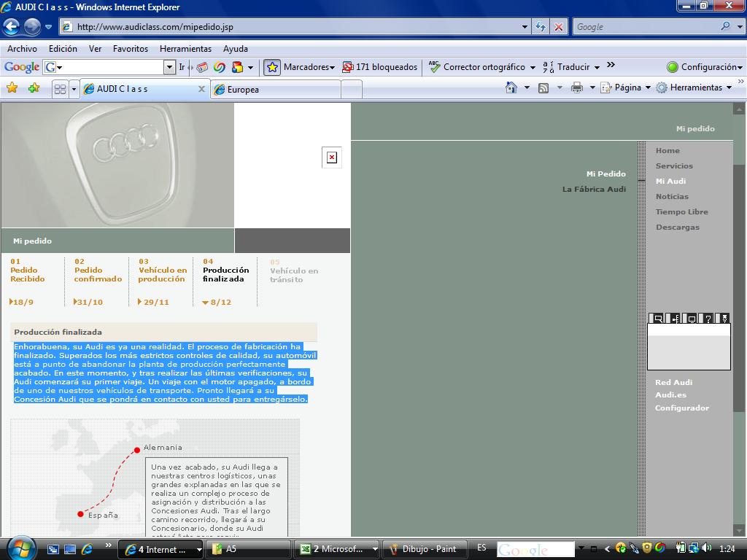747x560 pixels.
Task: Click the popup blocker icon showing 171 bloqueados
Action: (x=348, y=67)
